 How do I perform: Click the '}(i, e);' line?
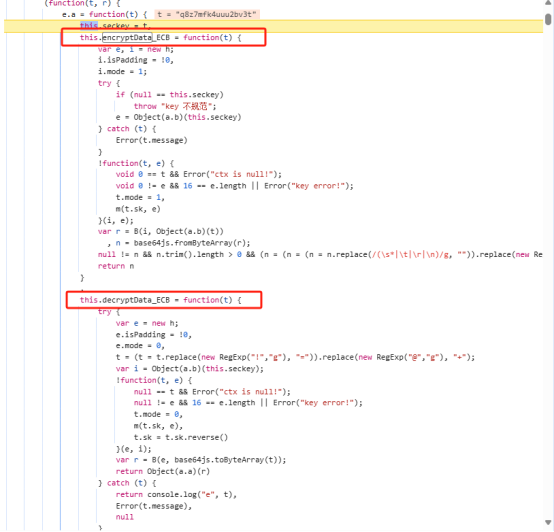(116, 220)
